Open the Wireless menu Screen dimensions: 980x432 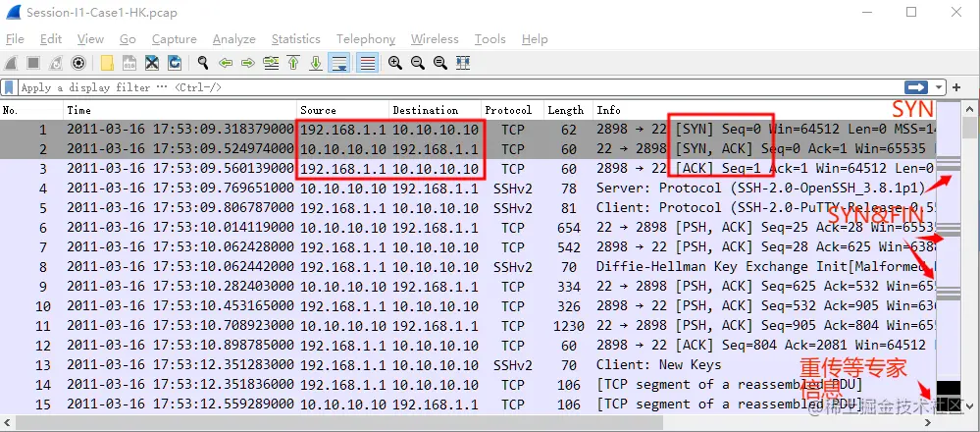[435, 39]
